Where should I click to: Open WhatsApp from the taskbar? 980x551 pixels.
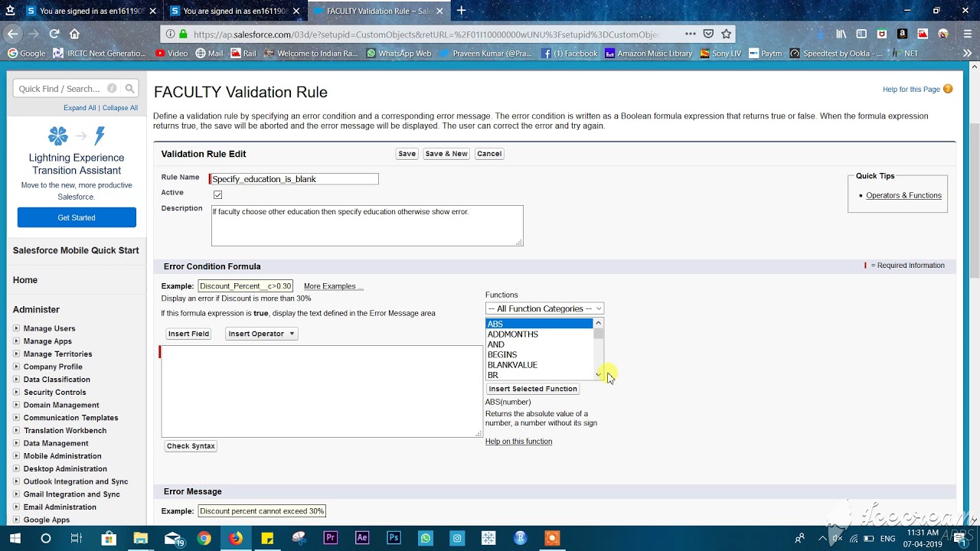[x=426, y=538]
